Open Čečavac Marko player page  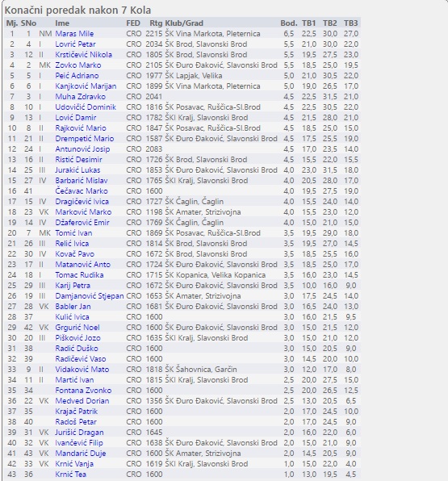(x=82, y=191)
